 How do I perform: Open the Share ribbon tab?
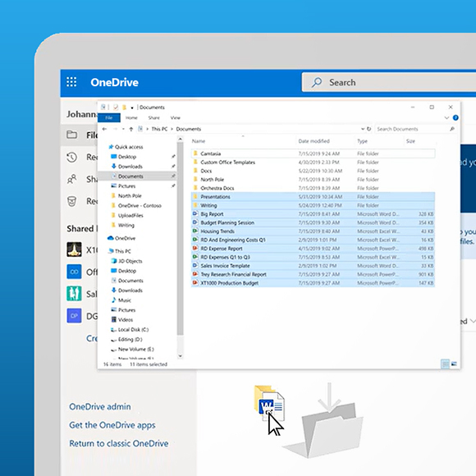[x=154, y=118]
